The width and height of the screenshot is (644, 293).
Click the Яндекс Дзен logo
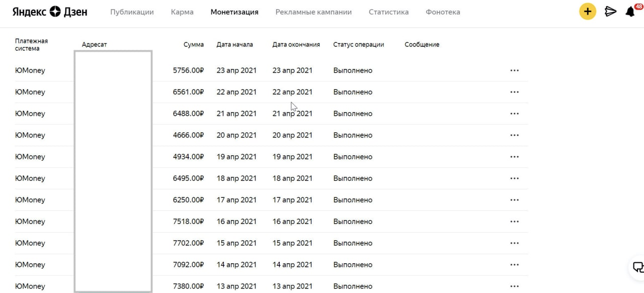(x=50, y=12)
